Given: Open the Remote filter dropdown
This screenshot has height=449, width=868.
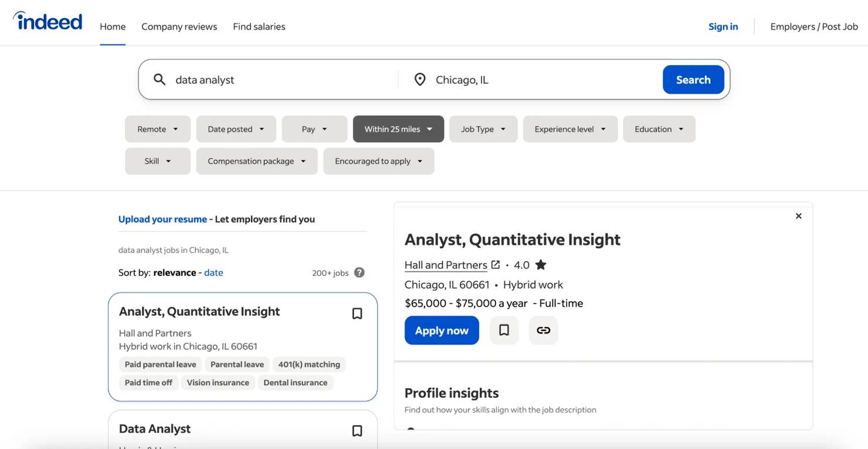Looking at the screenshot, I should pos(158,129).
